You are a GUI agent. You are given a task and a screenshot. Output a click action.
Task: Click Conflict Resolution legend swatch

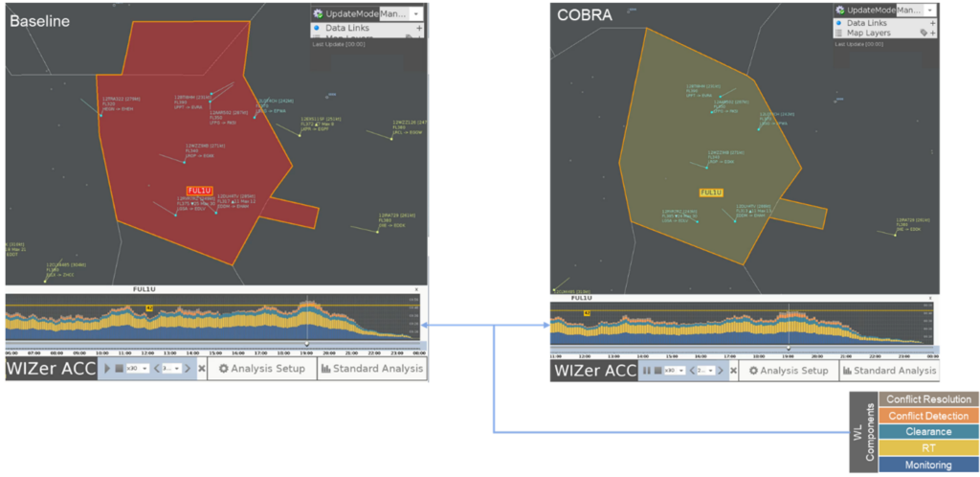[928, 398]
